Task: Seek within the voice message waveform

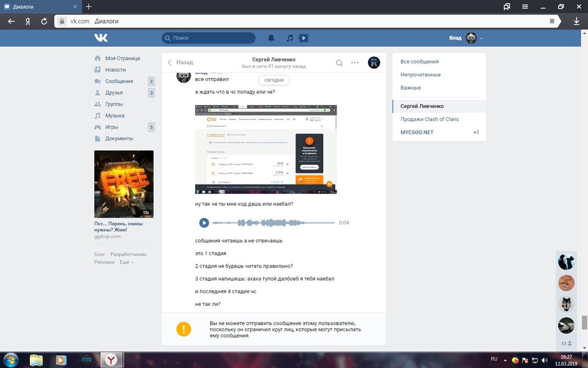Action: pyautogui.click(x=273, y=223)
